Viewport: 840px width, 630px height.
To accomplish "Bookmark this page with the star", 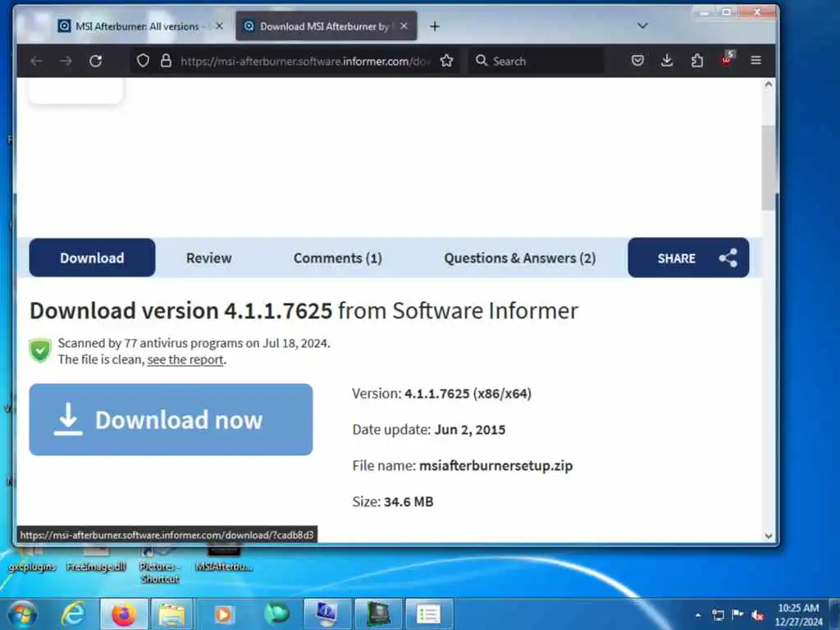I will click(x=446, y=61).
